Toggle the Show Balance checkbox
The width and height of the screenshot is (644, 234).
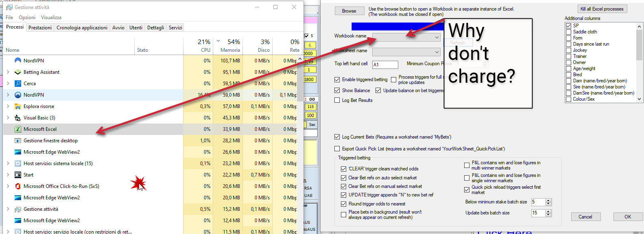[x=337, y=90]
